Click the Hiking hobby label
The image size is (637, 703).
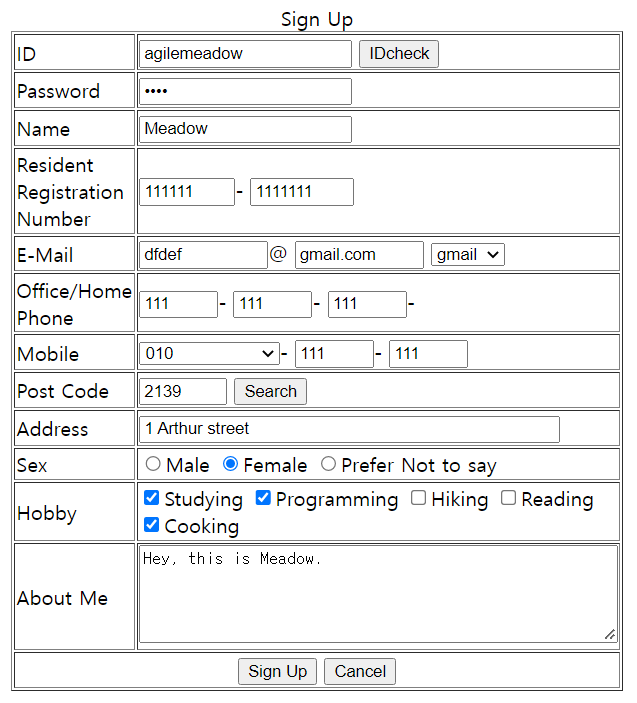[459, 499]
